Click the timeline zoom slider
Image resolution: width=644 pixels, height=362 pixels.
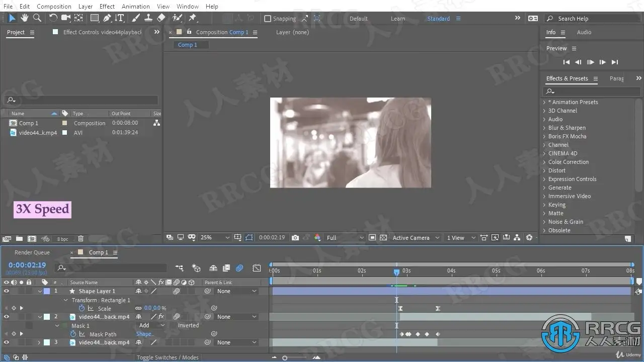pyautogui.click(x=285, y=358)
